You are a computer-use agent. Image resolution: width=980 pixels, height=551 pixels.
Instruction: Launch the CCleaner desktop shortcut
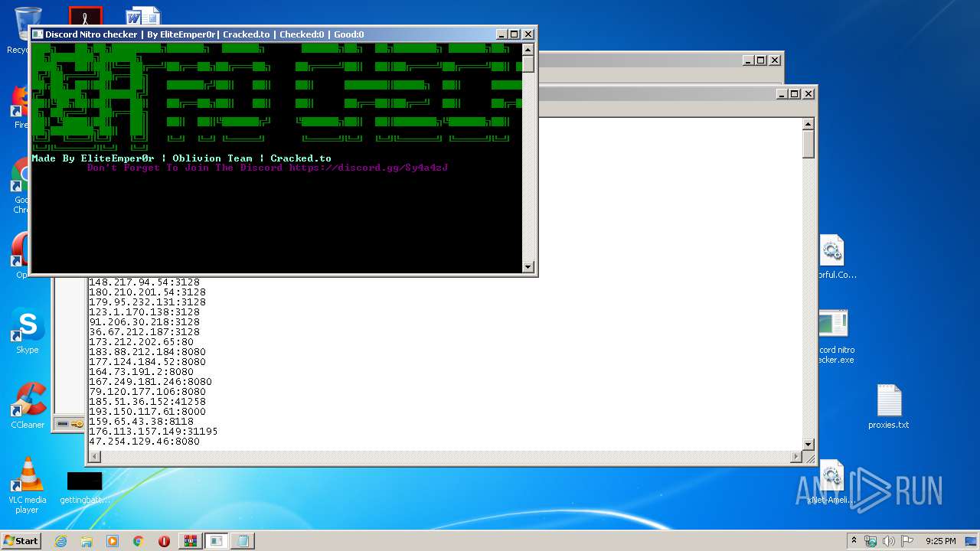click(28, 406)
